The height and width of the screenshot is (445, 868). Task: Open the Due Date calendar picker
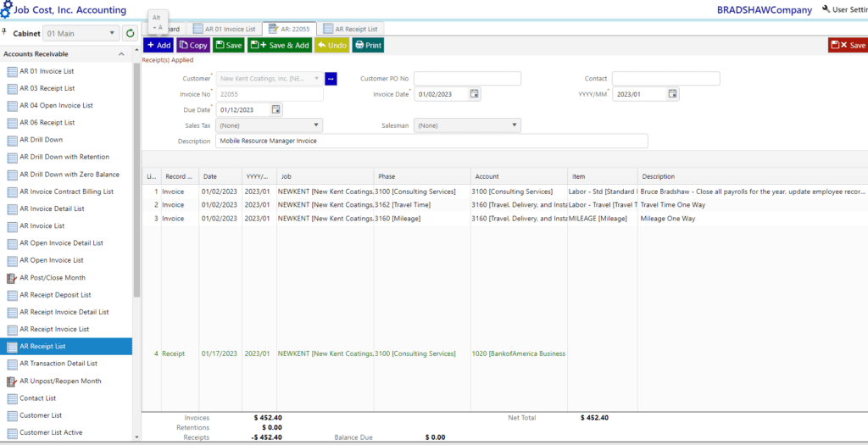(276, 109)
